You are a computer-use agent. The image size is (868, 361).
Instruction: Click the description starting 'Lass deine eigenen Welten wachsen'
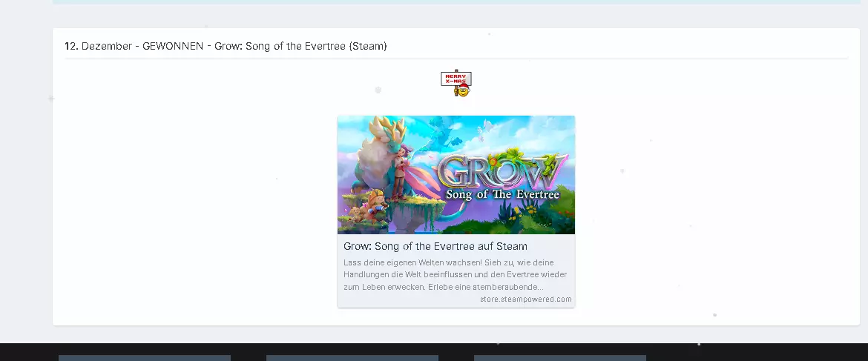tap(455, 275)
